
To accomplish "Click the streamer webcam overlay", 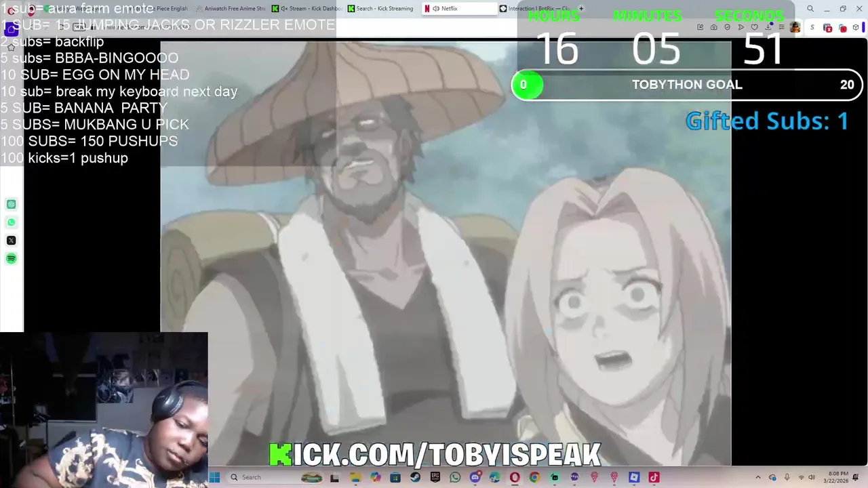I will (x=104, y=409).
